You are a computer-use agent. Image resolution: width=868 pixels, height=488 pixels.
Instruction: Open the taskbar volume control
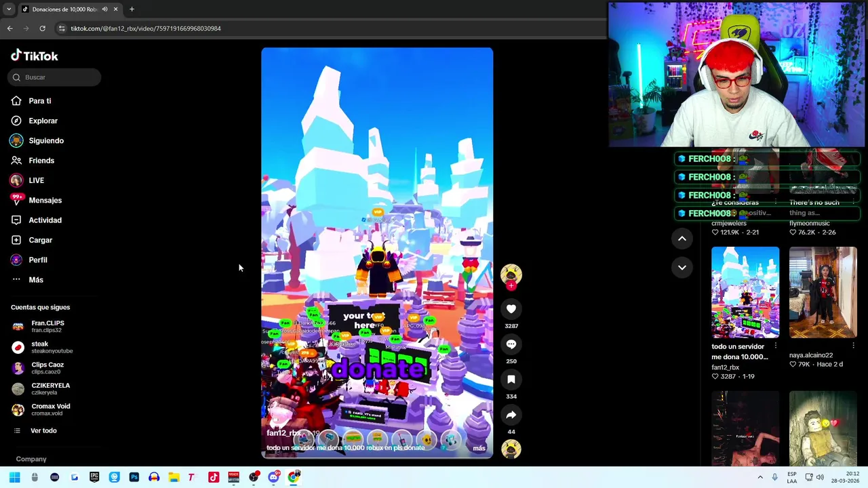click(x=820, y=477)
